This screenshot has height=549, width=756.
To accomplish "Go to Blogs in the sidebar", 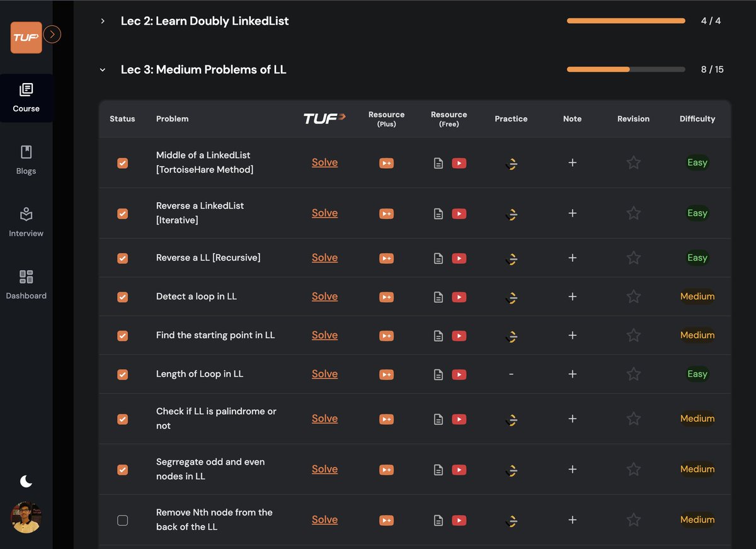I will pyautogui.click(x=26, y=160).
